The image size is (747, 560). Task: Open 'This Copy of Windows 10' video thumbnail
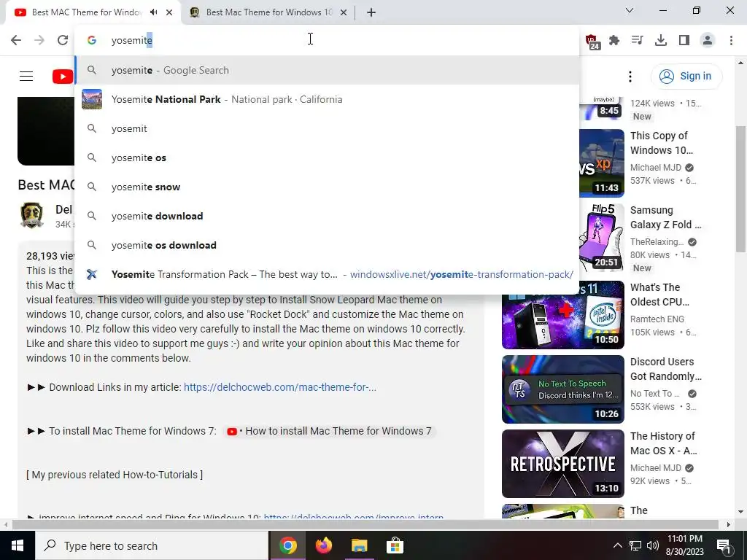point(602,163)
